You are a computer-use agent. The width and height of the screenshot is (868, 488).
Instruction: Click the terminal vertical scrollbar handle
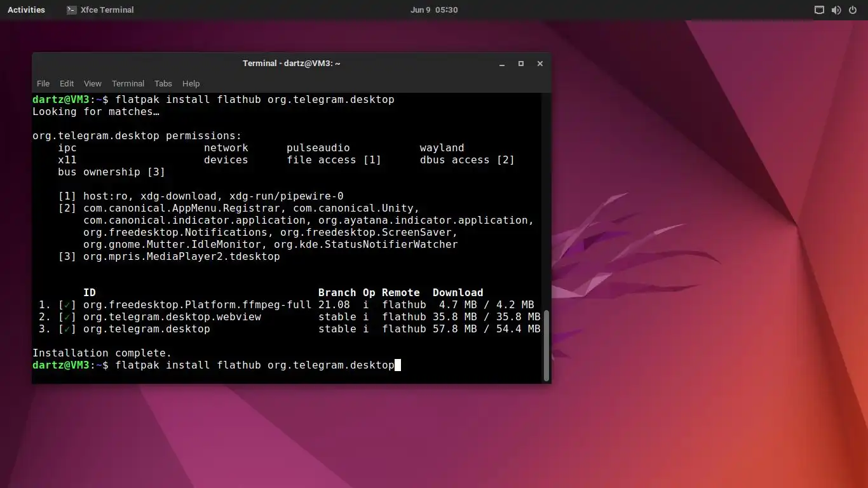click(x=546, y=346)
